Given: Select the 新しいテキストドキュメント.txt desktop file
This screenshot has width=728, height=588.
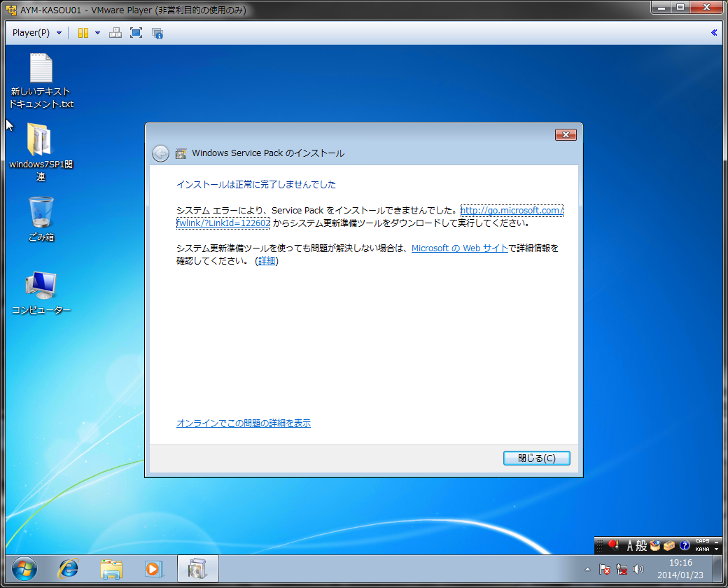Looking at the screenshot, I should pyautogui.click(x=41, y=81).
